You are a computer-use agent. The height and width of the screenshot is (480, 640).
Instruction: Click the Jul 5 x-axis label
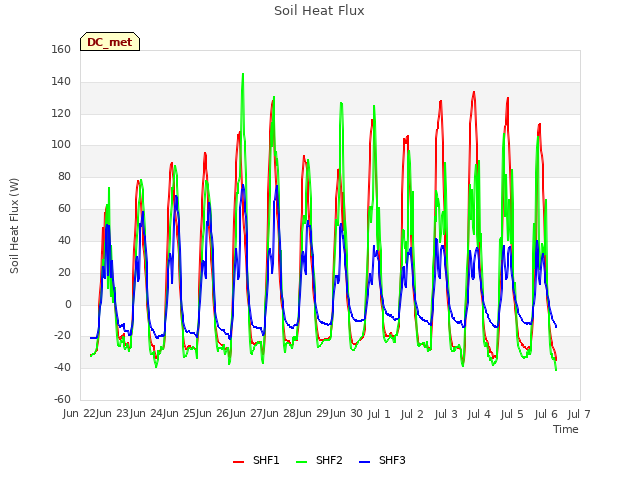point(512,414)
